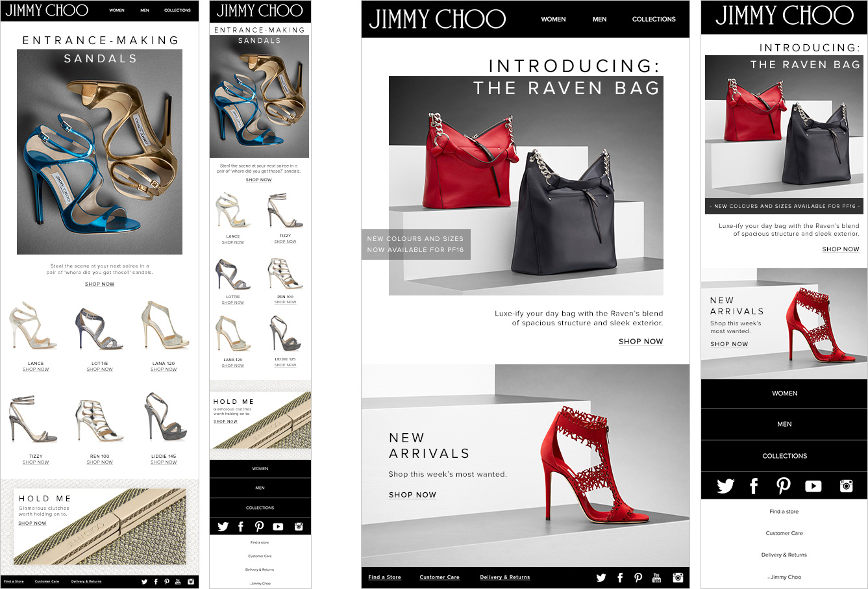This screenshot has width=868, height=589.
Task: Select Twitter icon in desktop Raven Bag email footer
Action: tap(601, 577)
